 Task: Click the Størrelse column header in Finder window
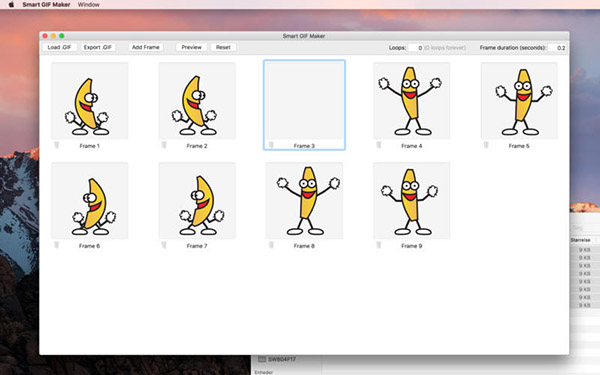point(580,240)
